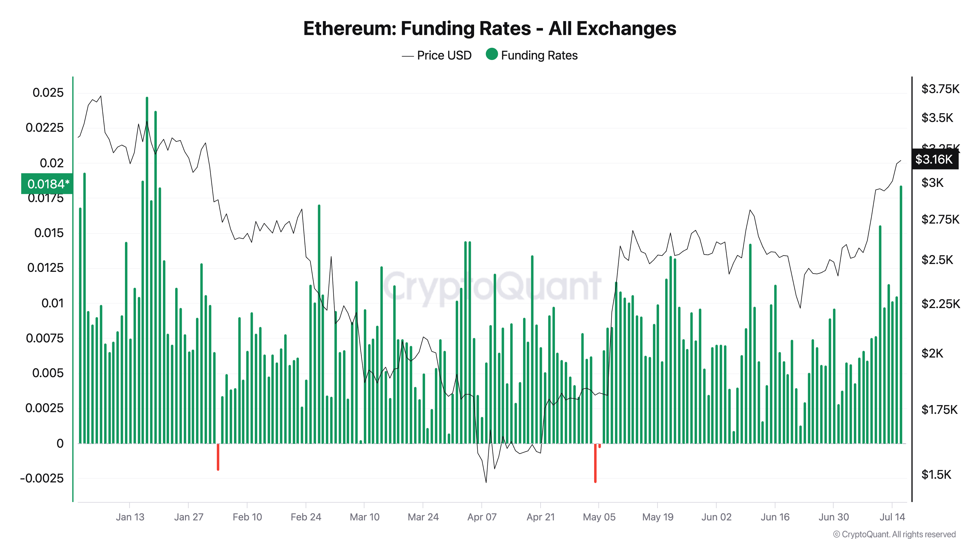Click the May 05 date axis label
Screen dimensions: 980x551
coord(599,517)
